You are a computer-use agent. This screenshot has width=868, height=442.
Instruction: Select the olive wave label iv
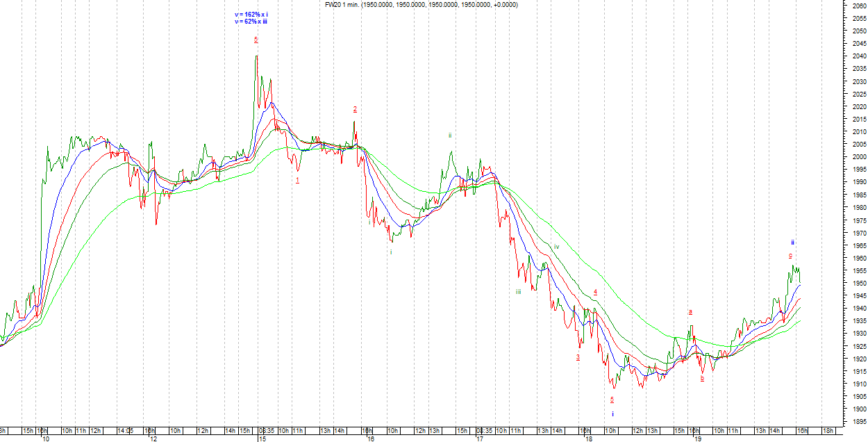coord(556,247)
